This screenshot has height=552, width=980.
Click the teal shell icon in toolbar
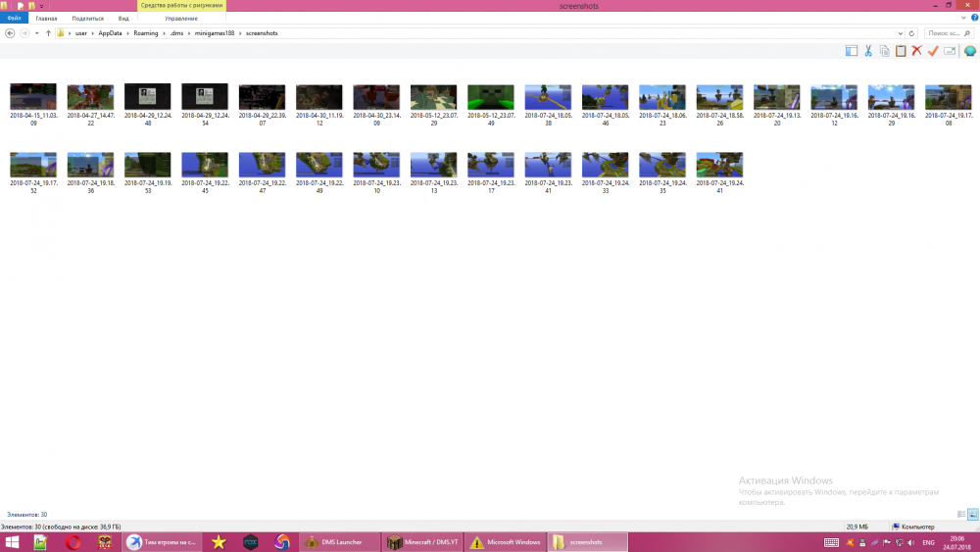(x=970, y=51)
